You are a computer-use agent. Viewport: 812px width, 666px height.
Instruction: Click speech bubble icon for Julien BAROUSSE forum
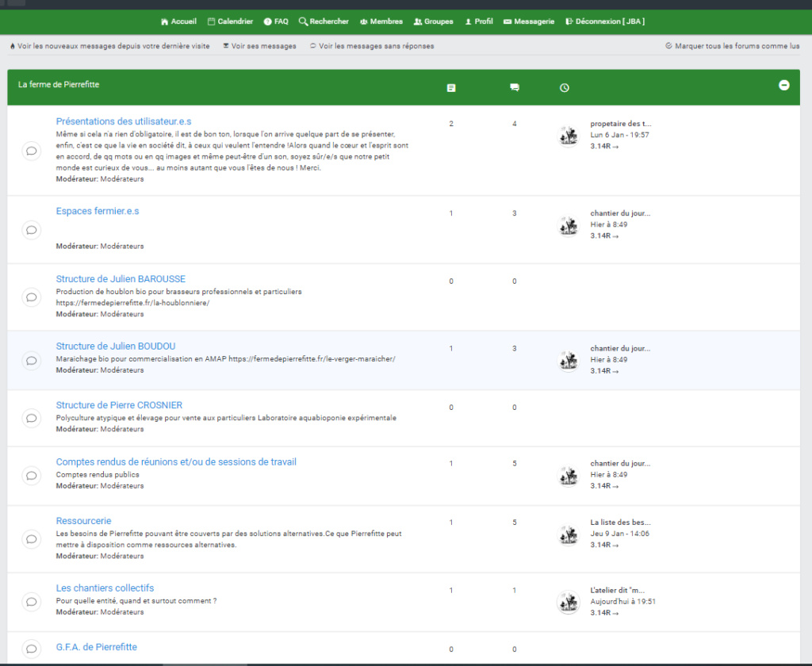[x=32, y=297]
